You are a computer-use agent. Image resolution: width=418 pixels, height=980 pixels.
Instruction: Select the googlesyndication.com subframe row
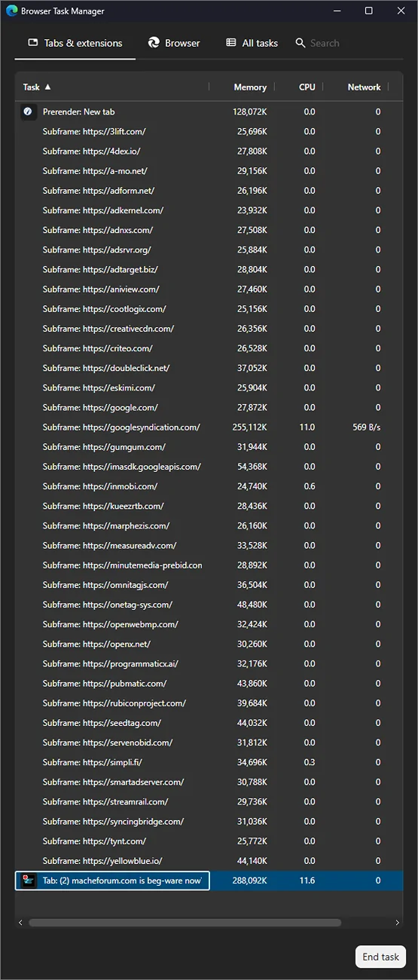[209, 427]
